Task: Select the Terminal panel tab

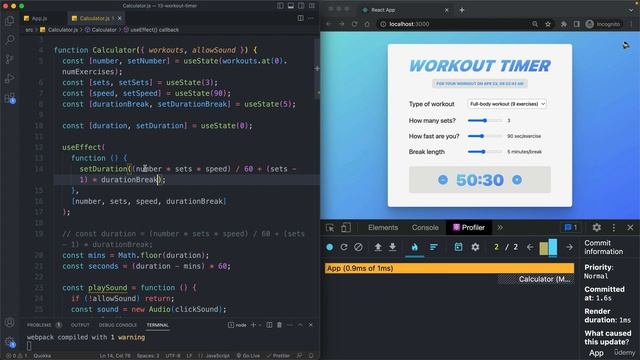Action: [158, 325]
